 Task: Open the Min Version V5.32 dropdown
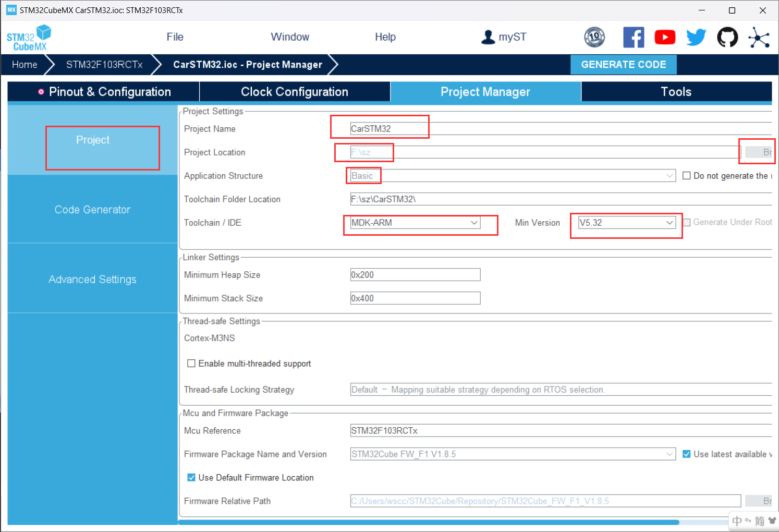[x=627, y=223]
